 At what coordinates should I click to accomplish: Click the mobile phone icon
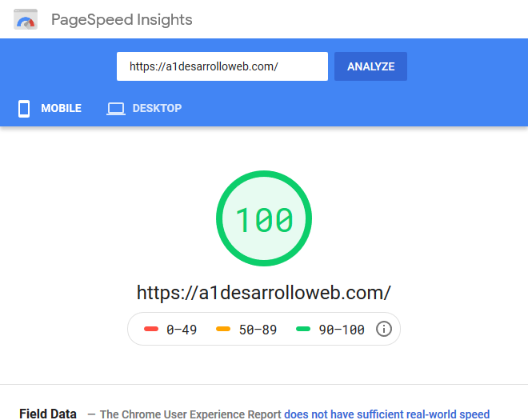tap(24, 108)
